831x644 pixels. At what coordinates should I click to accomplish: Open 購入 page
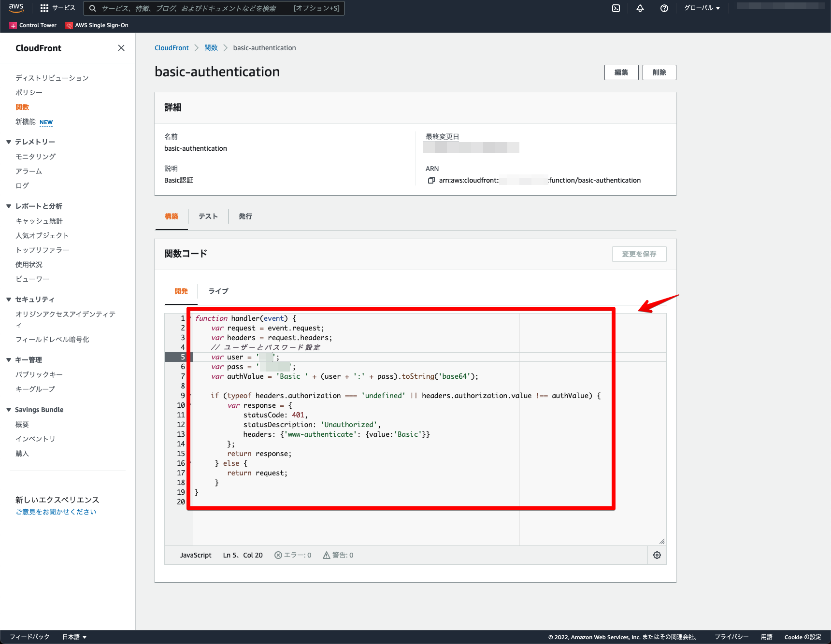click(22, 453)
